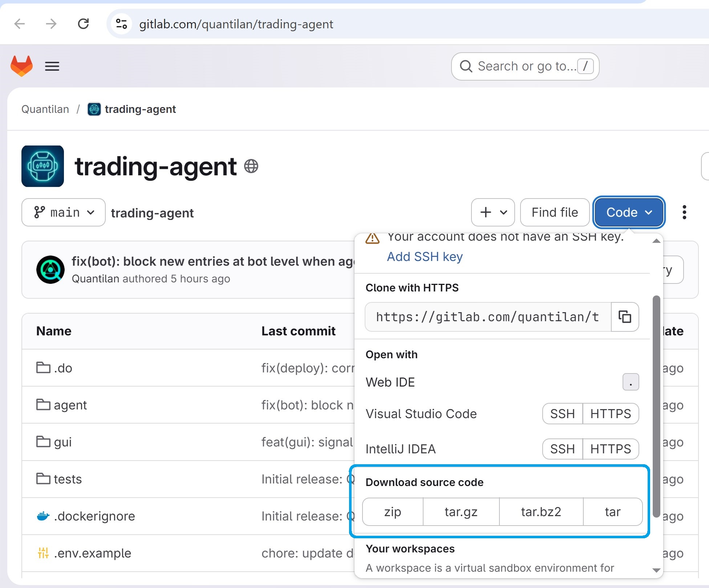The image size is (709, 588).
Task: Copy the HTTPS clone URL
Action: point(625,317)
